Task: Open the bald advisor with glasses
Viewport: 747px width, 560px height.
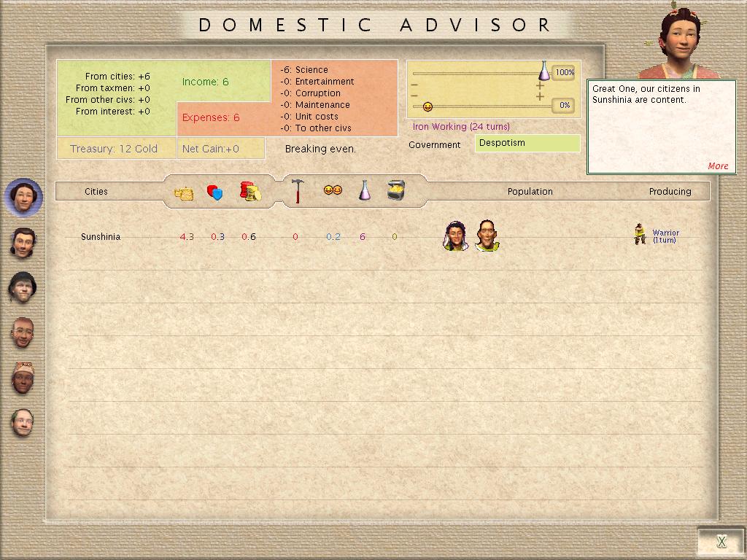Action: coord(23,332)
